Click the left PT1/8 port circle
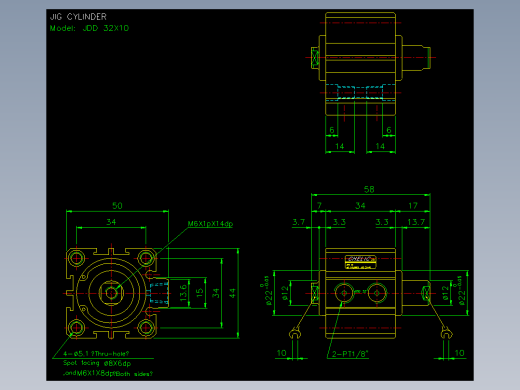The height and width of the screenshot is (390, 520). point(344,293)
